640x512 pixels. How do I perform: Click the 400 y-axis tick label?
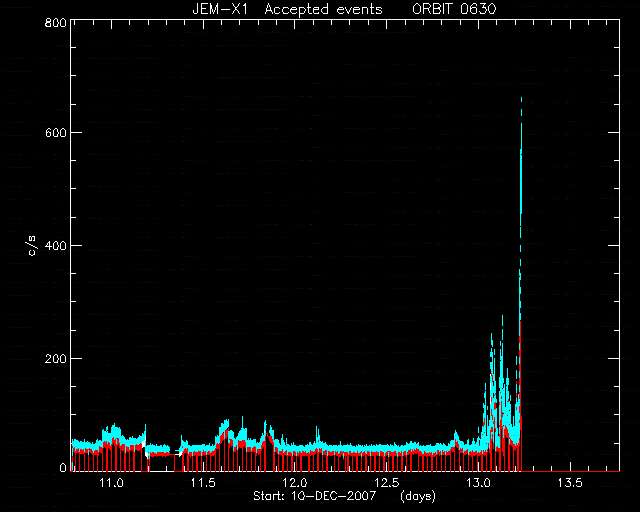pos(55,246)
